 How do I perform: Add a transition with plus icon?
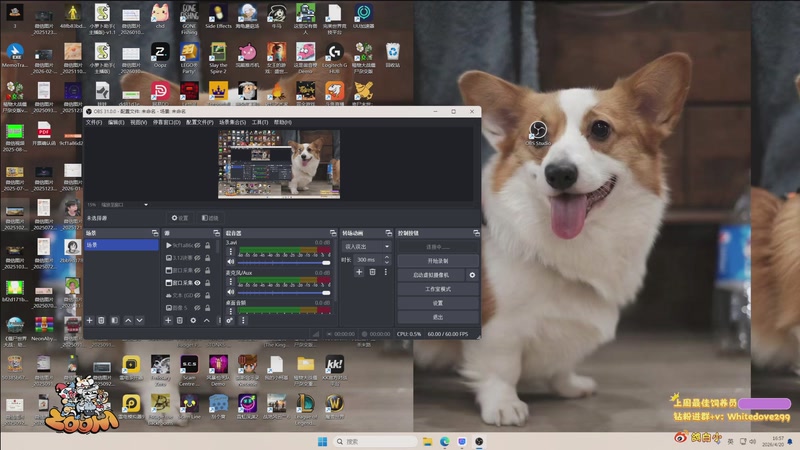[360, 272]
